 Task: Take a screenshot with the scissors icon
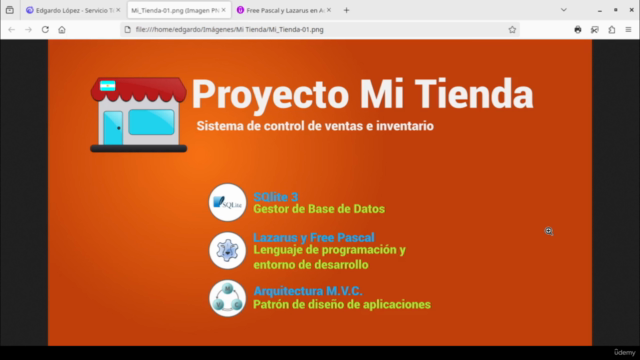point(595,29)
